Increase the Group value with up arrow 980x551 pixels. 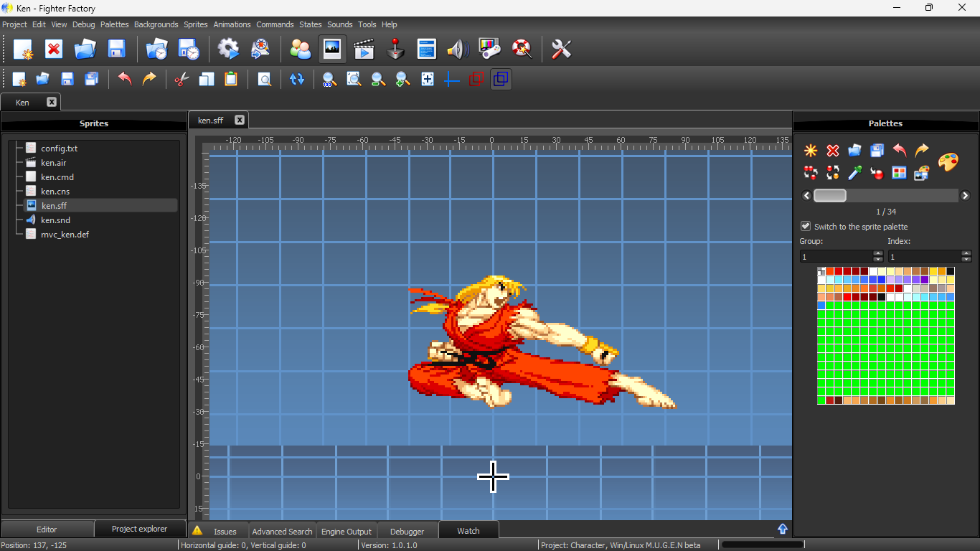point(878,253)
